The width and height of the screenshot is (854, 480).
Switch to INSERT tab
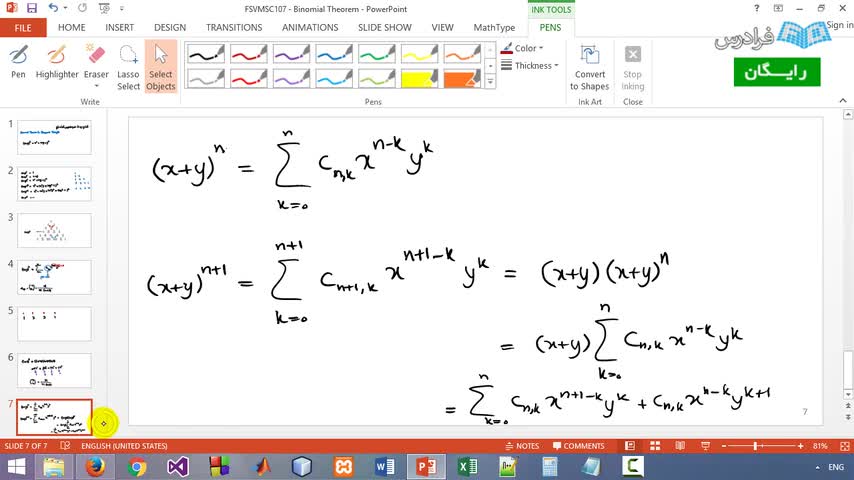tap(119, 28)
